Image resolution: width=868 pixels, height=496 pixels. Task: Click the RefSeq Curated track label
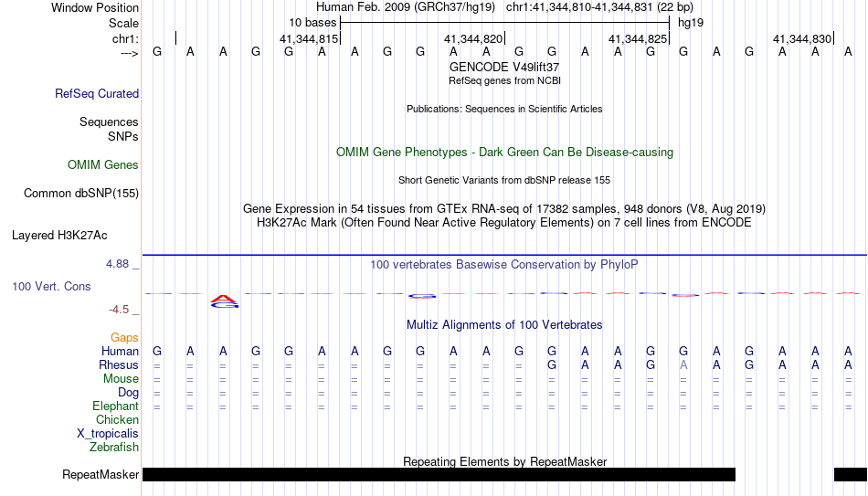(x=96, y=93)
